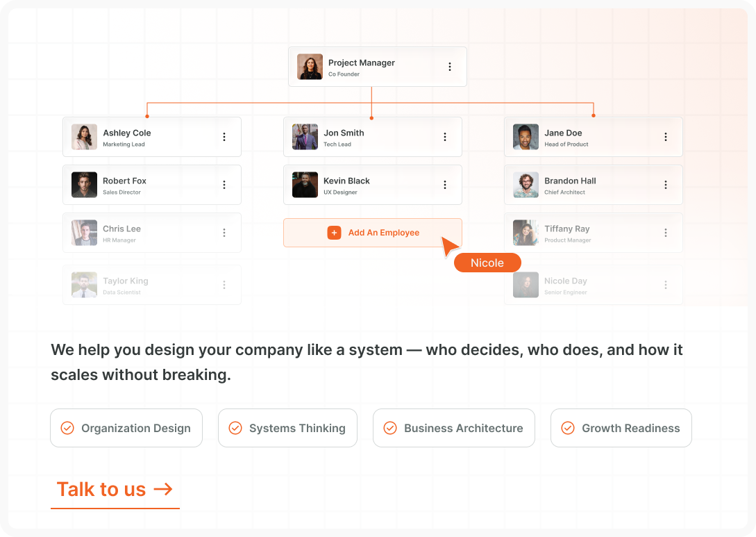Open the three-dot menu for Tiffany Ray
The width and height of the screenshot is (756, 537).
666,233
